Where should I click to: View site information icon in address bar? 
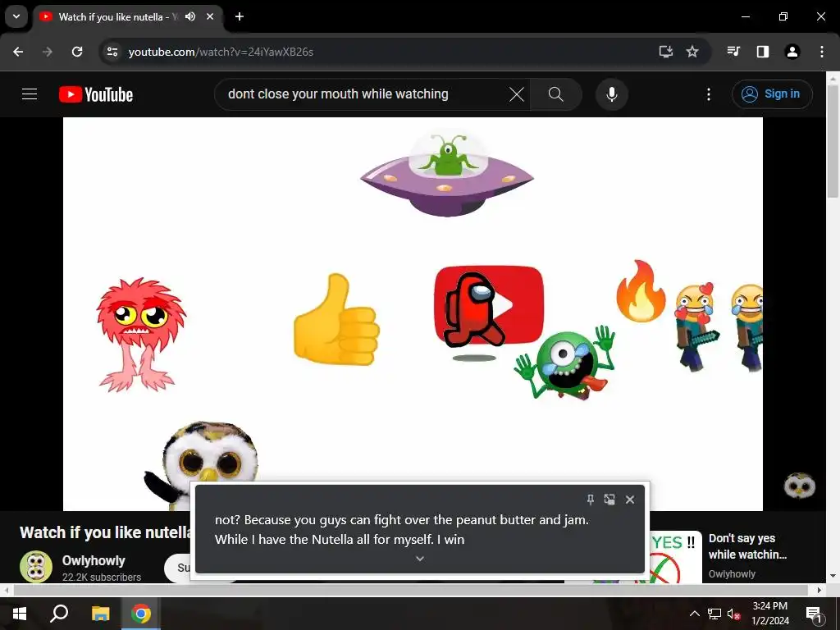tap(112, 52)
